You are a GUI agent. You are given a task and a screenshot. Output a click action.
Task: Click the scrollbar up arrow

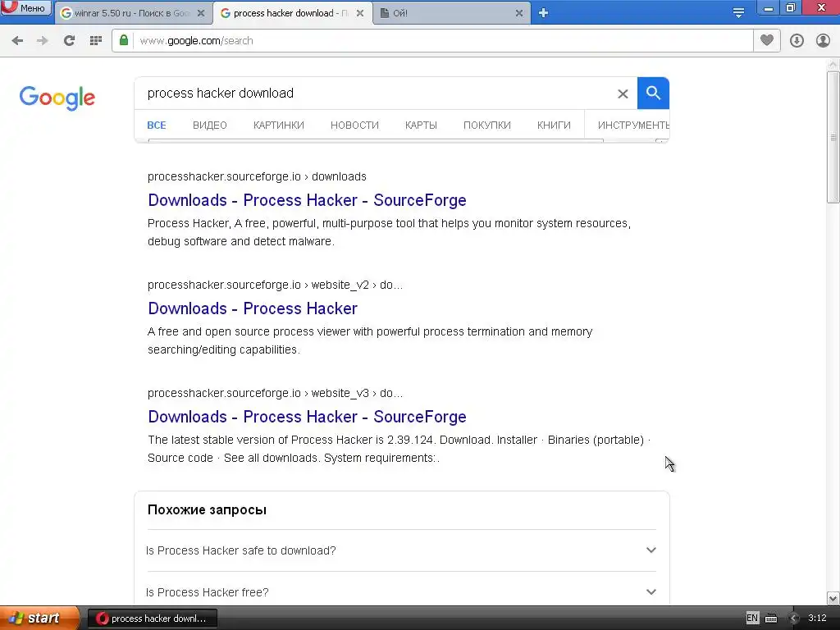[833, 64]
